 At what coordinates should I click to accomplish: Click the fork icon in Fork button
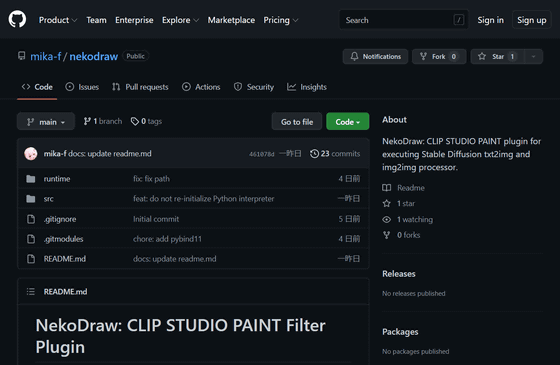[423, 56]
